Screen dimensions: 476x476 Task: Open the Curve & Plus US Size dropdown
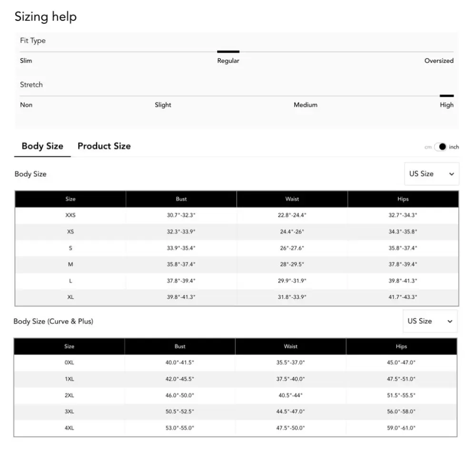(430, 321)
